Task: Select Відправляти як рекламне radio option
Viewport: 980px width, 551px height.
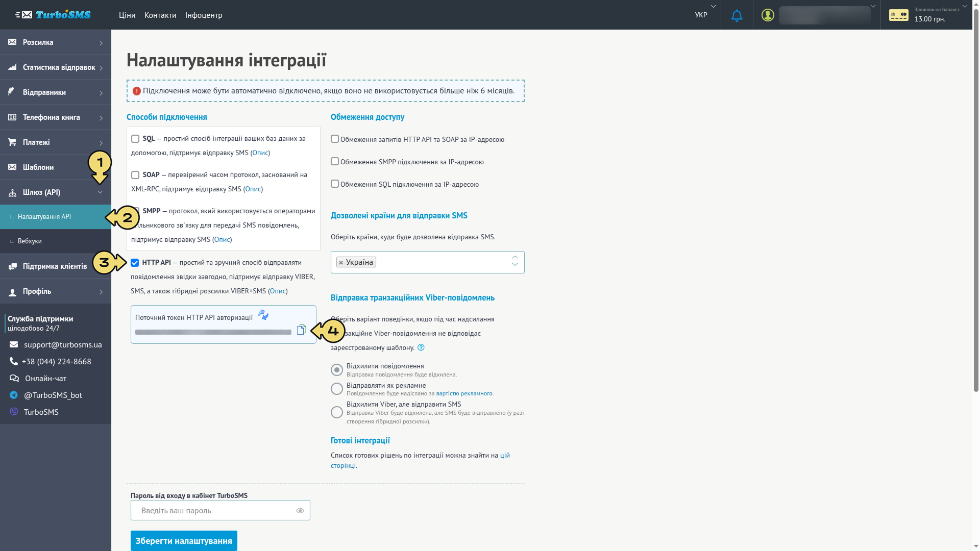Action: [x=337, y=389]
